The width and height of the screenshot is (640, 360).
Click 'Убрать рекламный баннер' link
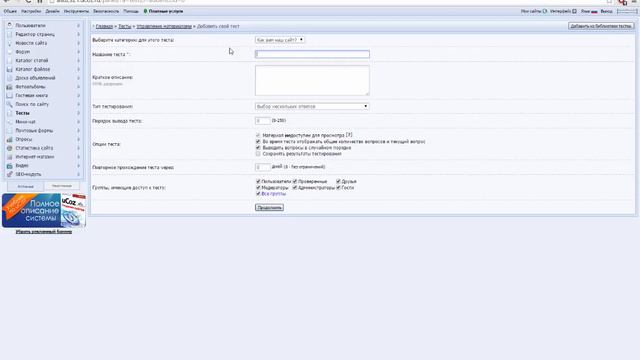tap(44, 232)
